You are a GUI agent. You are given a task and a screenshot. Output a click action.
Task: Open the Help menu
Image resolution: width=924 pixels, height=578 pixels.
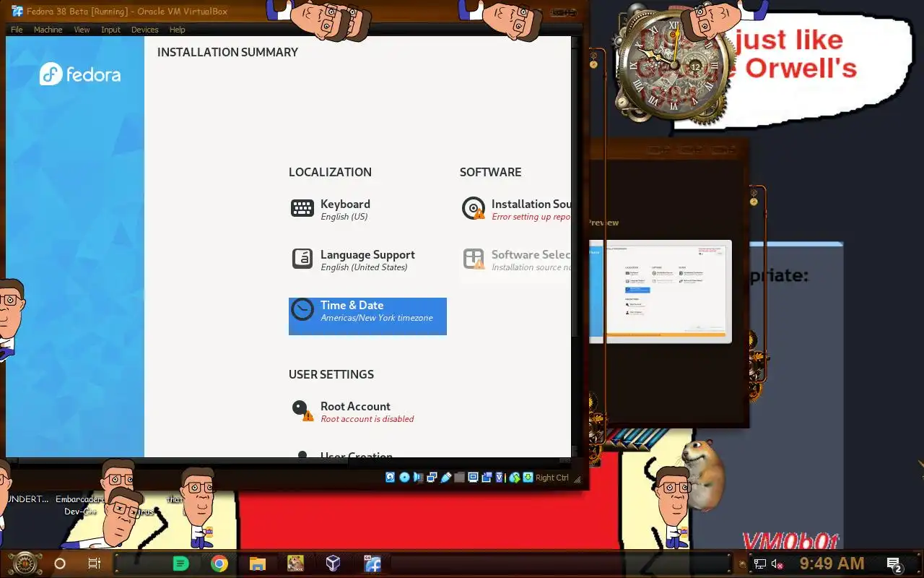[x=177, y=30]
